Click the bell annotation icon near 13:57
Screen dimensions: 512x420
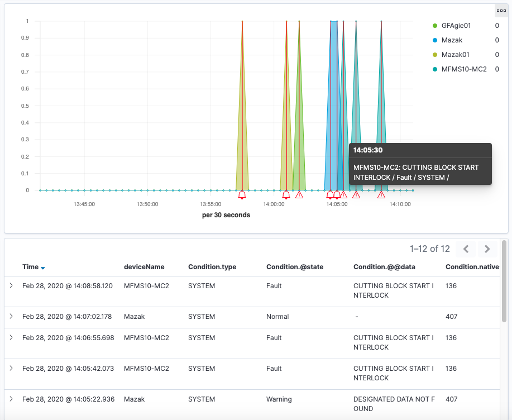pyautogui.click(x=242, y=194)
